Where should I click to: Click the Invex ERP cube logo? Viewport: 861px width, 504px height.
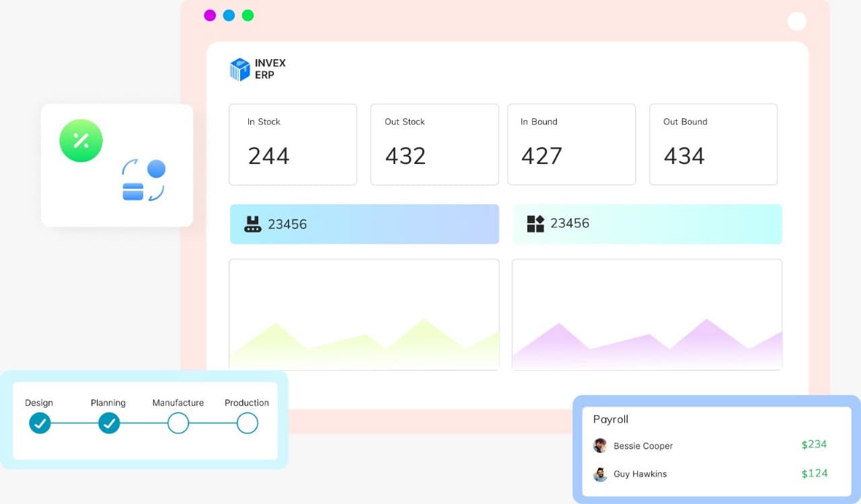tap(239, 69)
